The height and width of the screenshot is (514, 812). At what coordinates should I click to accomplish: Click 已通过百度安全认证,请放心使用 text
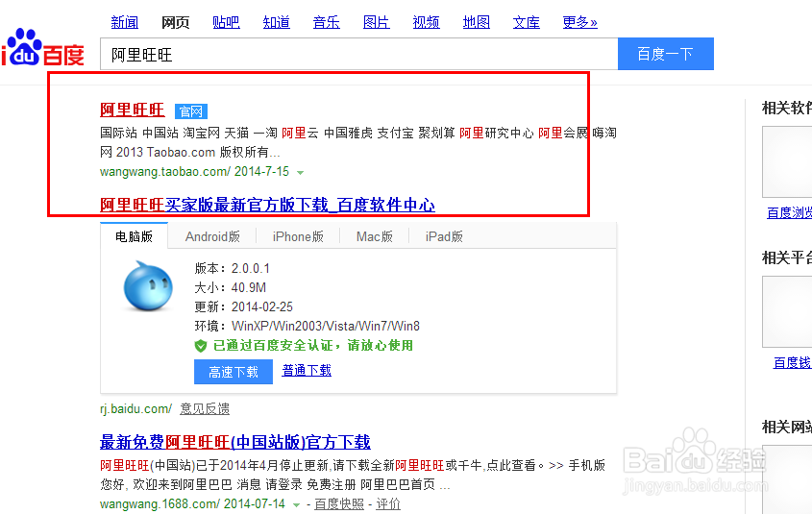[x=313, y=346]
